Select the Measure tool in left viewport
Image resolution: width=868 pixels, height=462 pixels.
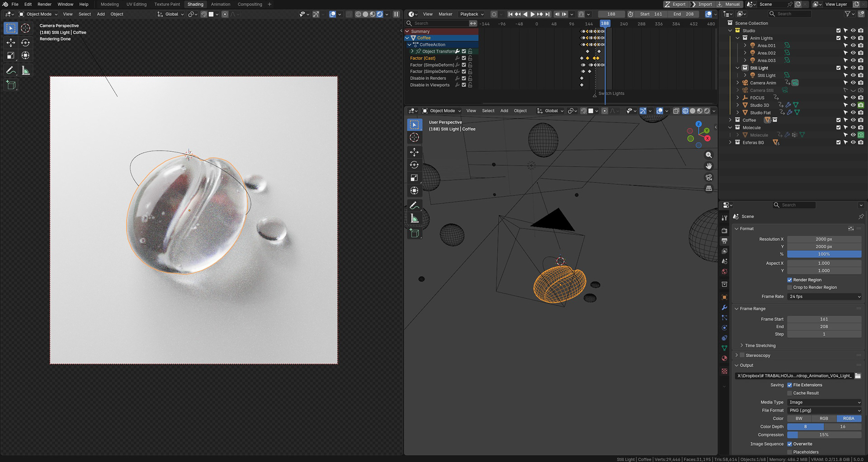(26, 70)
